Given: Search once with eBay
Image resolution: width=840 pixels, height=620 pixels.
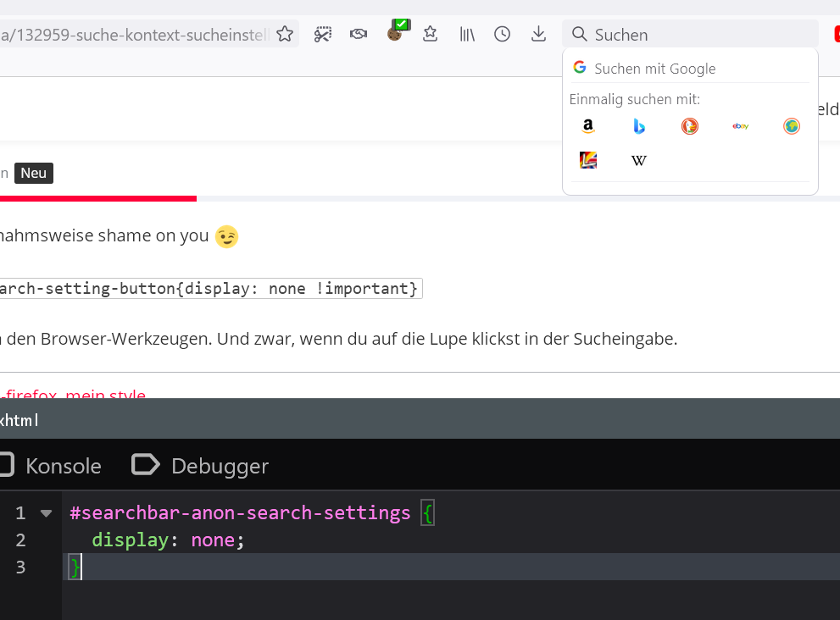Looking at the screenshot, I should click(x=741, y=126).
